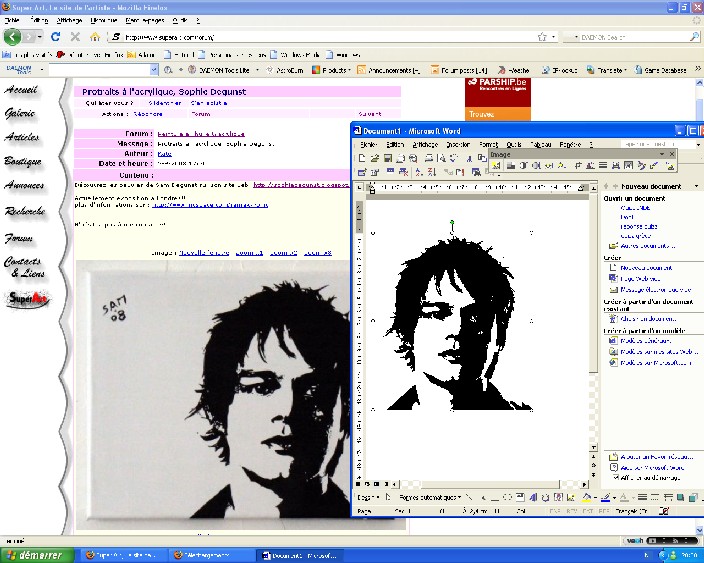Click the Crop tool on Image toolbar
The height and width of the screenshot is (563, 704).
578,166
